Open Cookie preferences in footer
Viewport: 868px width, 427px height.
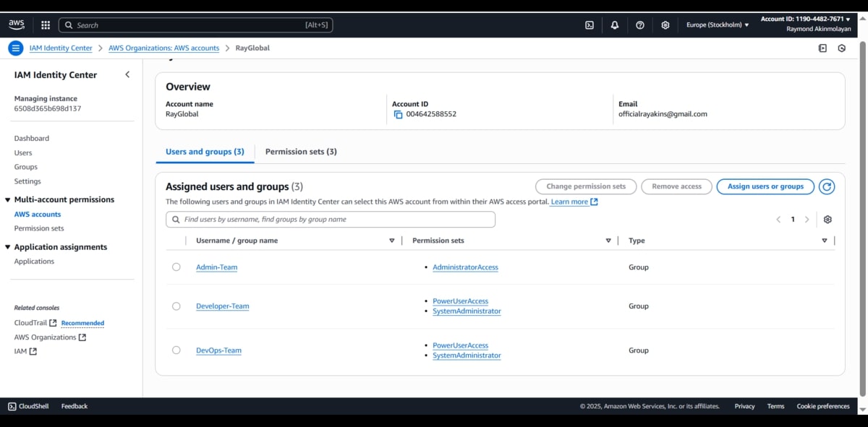(x=823, y=406)
